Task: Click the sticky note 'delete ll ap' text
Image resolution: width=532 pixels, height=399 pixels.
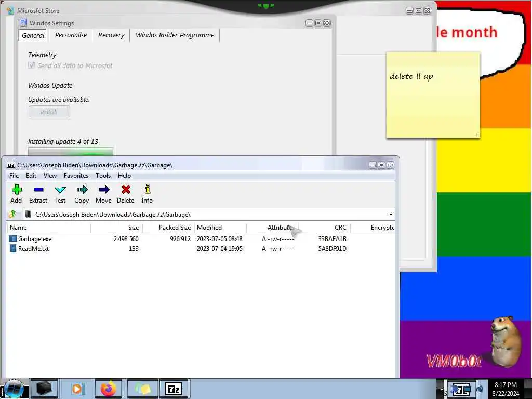Action: [411, 76]
